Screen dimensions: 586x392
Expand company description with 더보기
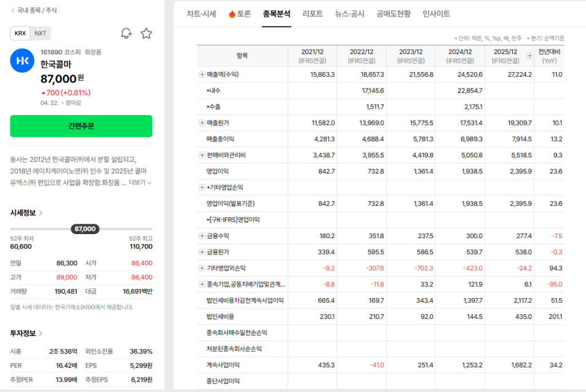click(140, 183)
